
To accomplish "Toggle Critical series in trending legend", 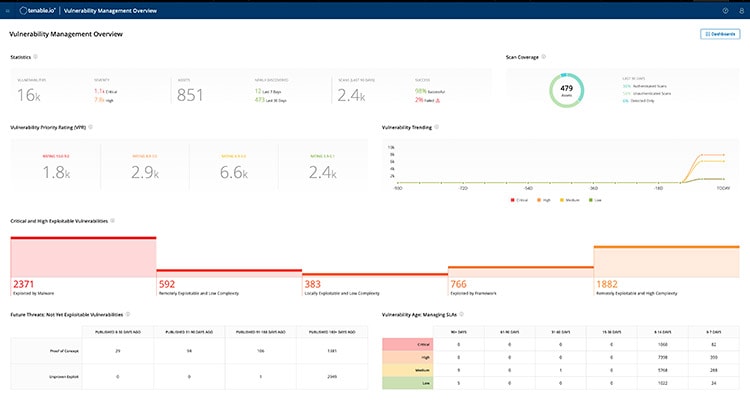I will point(519,200).
